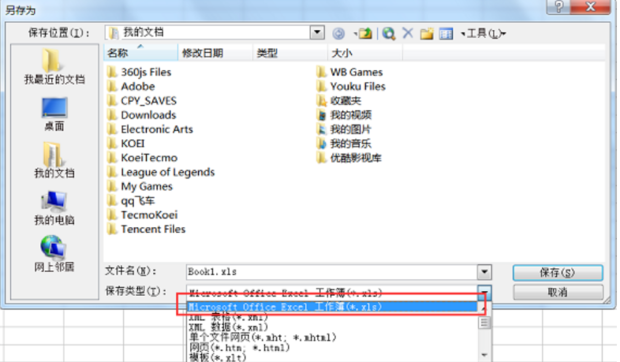Select the My Games folder
The image size is (620, 362).
tap(140, 187)
